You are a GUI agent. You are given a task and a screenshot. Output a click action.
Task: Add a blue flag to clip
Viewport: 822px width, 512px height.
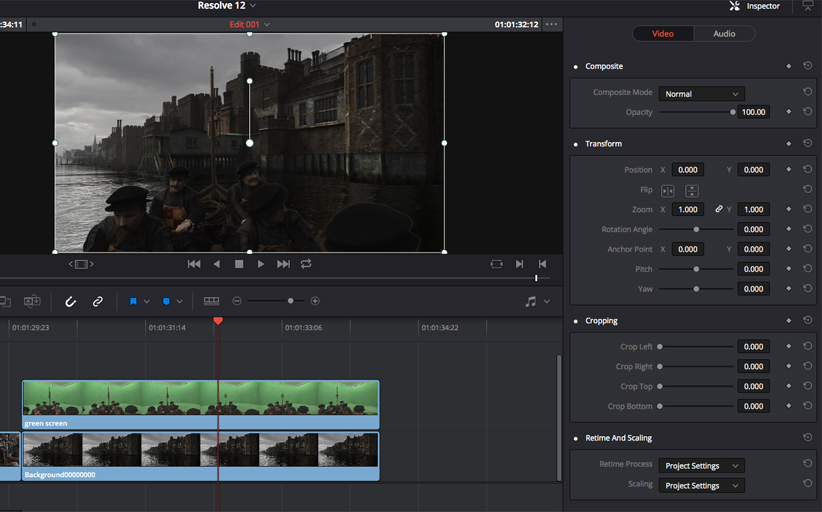coord(133,301)
